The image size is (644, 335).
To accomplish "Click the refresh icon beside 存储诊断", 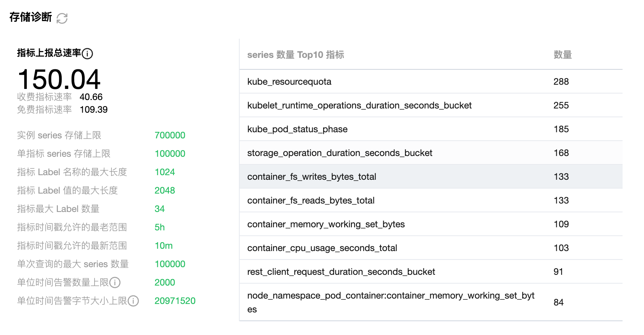I will (62, 18).
